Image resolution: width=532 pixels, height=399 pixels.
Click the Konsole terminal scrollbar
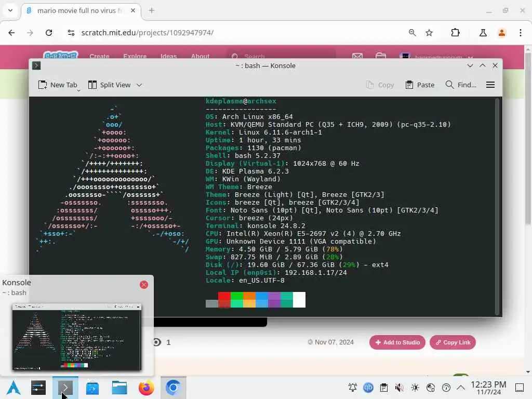coord(497,206)
